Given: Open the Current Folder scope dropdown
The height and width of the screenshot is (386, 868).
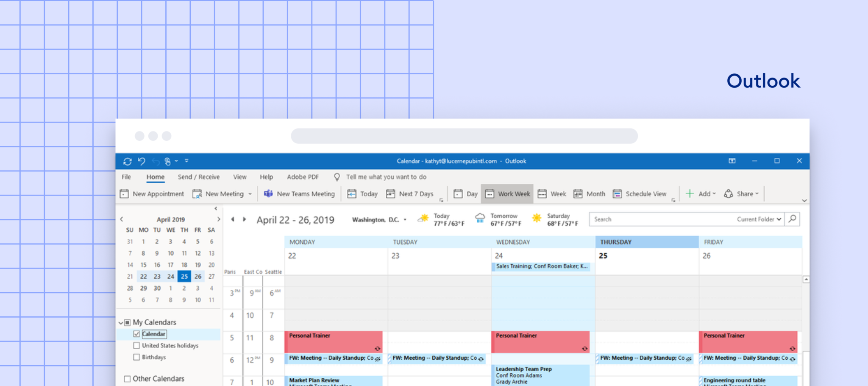Looking at the screenshot, I should (759, 219).
